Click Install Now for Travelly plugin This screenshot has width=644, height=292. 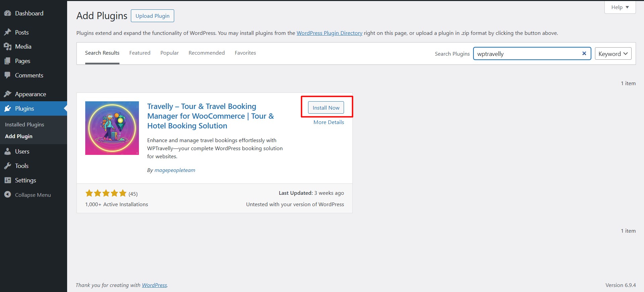pos(326,108)
